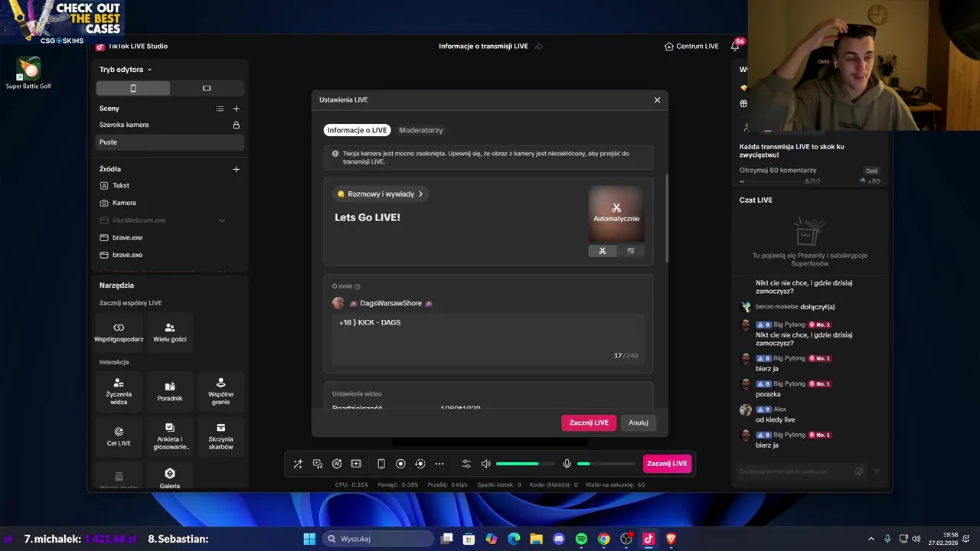Viewport: 980px width, 551px height.
Task: Click the Dziś label on the comments goal
Action: [871, 171]
